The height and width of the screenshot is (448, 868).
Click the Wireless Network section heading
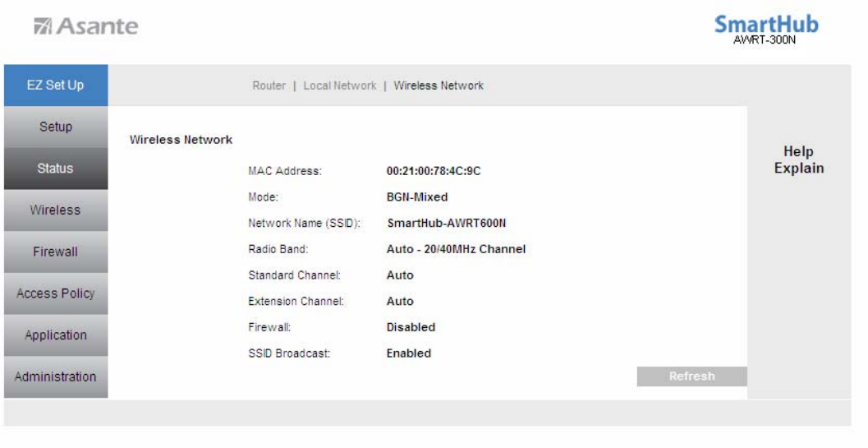click(x=181, y=140)
